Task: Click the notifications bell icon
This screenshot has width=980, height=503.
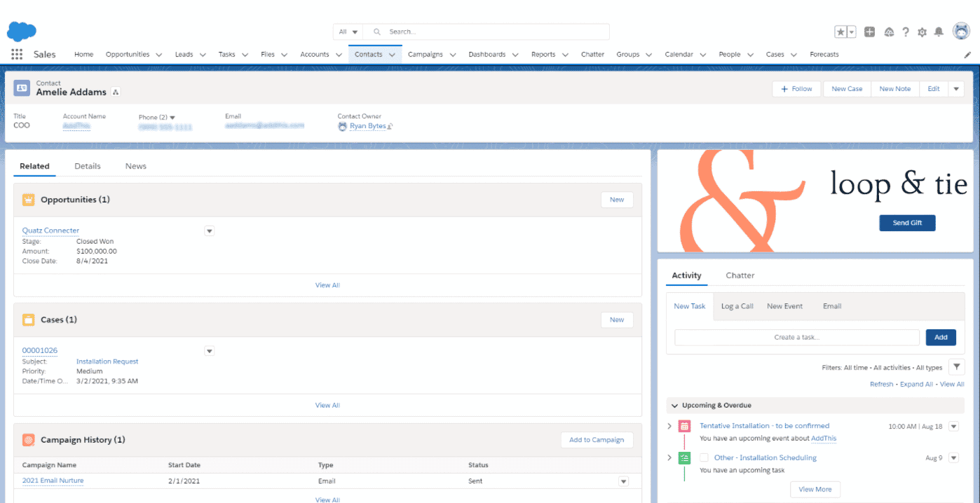Action: click(939, 32)
